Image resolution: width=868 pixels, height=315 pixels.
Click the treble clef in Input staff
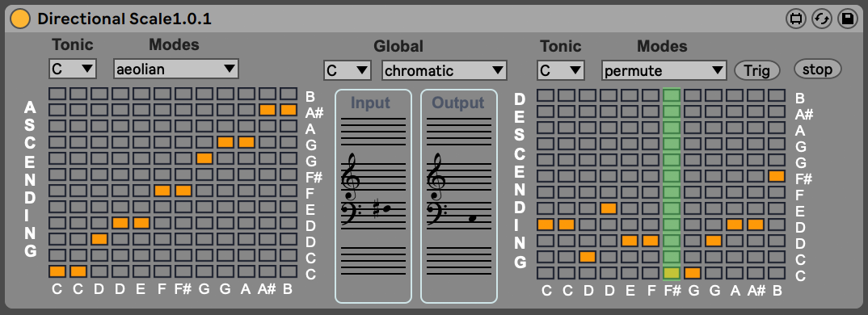[351, 177]
